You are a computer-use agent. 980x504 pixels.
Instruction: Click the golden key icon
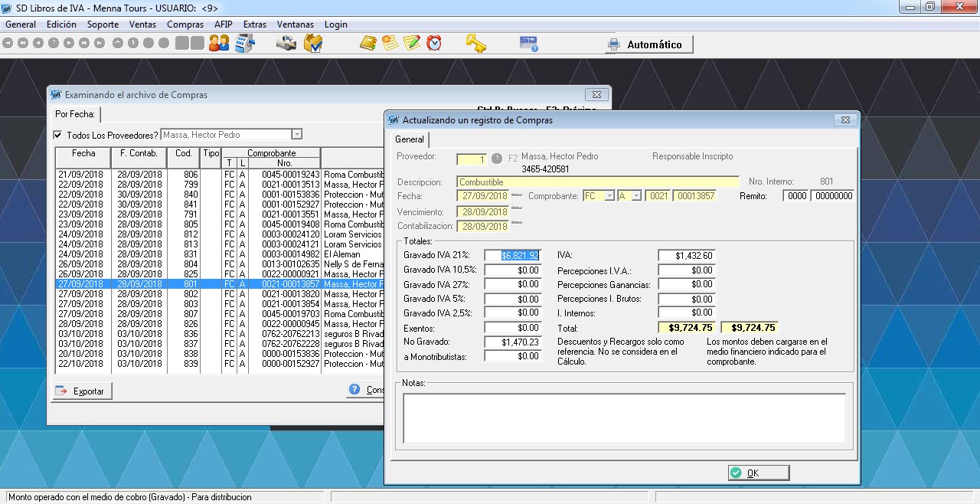tap(476, 44)
